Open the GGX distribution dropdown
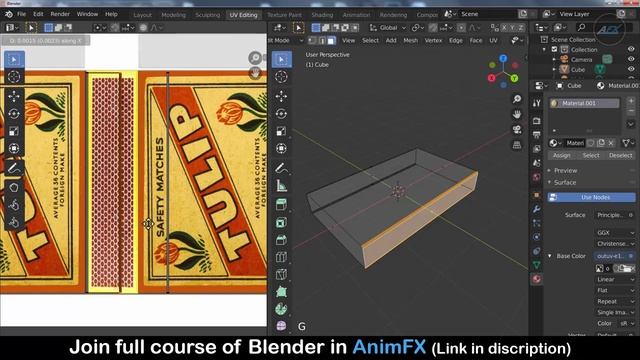Viewport: 640px width, 360px height. coord(615,233)
